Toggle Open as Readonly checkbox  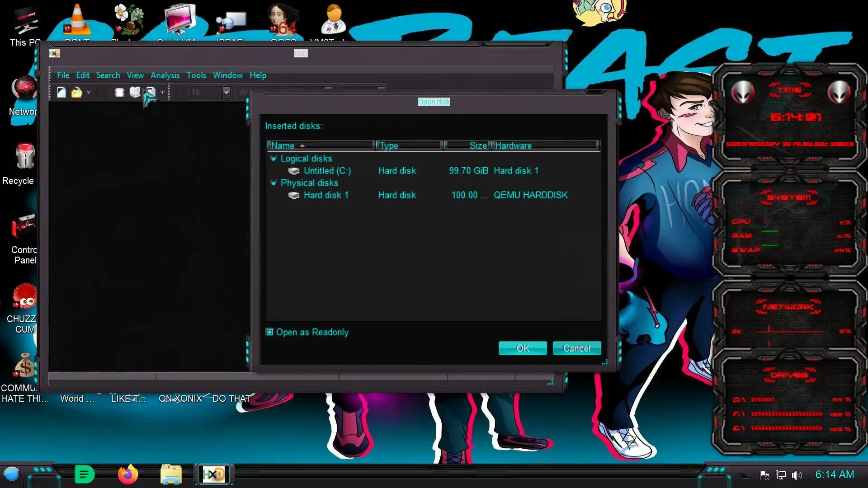(270, 332)
